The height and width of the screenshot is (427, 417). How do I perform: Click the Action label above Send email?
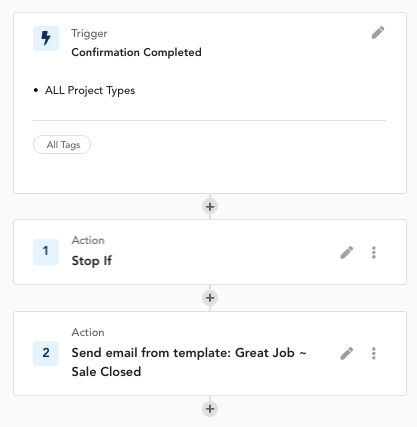88,332
